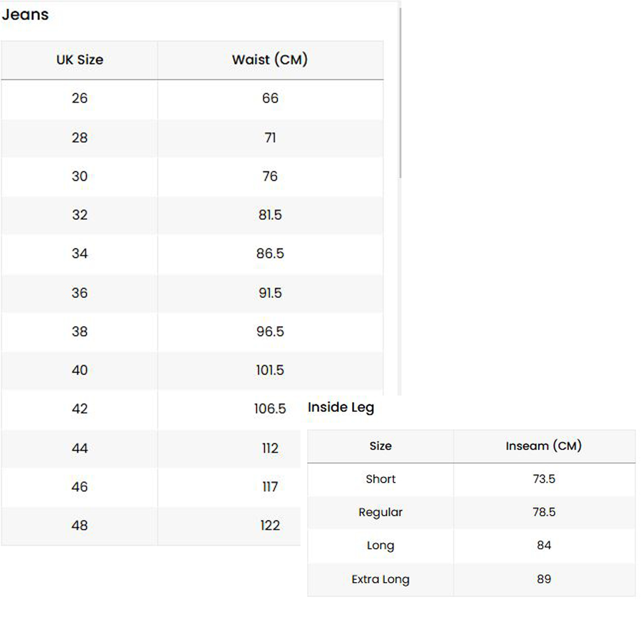Select the UK size 26 cell
644x644 pixels.
click(80, 98)
